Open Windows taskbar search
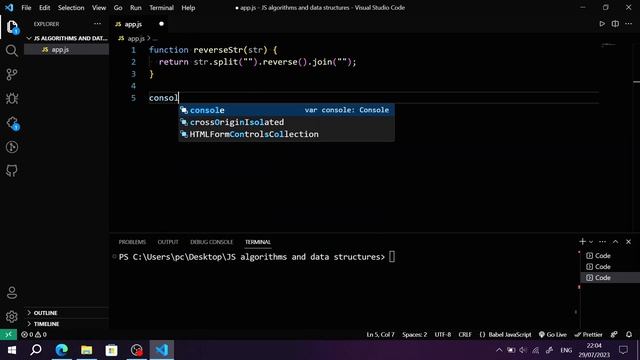Screen dimensions: 640x360 point(36,350)
